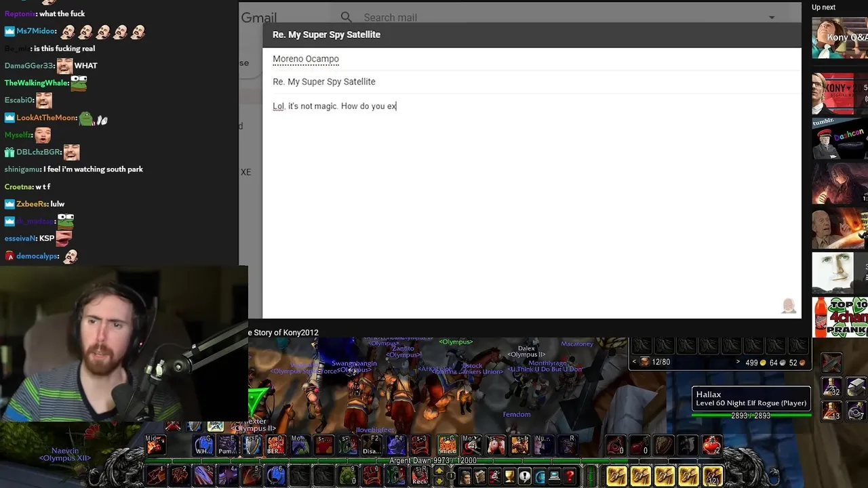Open the tumblr Dashcon up-next thumbnail
Screen dimensions: 868x488
click(840, 138)
